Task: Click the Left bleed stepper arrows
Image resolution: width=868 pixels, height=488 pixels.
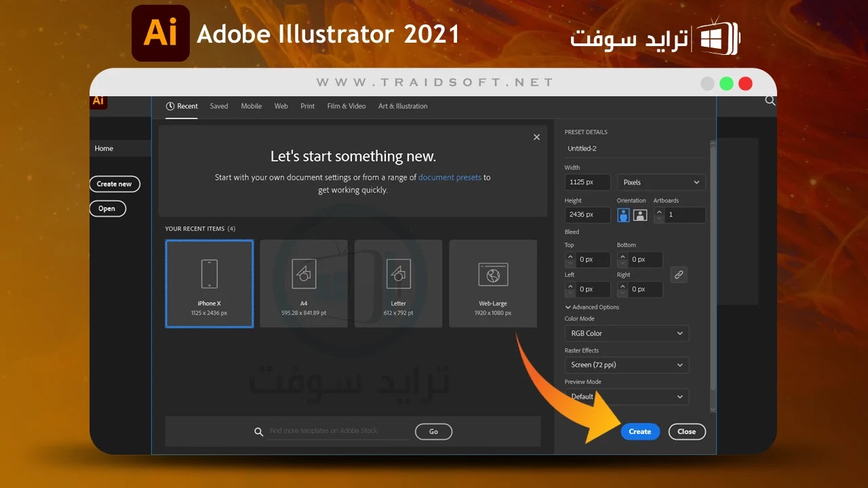Action: point(570,289)
